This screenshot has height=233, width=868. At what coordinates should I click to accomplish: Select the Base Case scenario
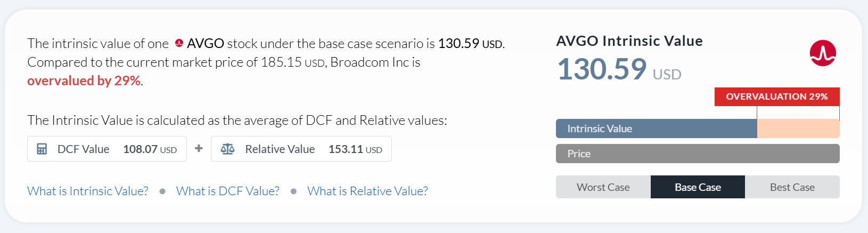(x=698, y=187)
